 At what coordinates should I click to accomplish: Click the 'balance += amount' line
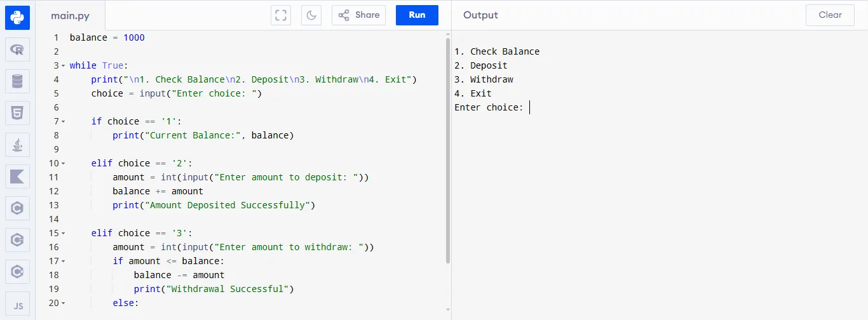click(158, 191)
